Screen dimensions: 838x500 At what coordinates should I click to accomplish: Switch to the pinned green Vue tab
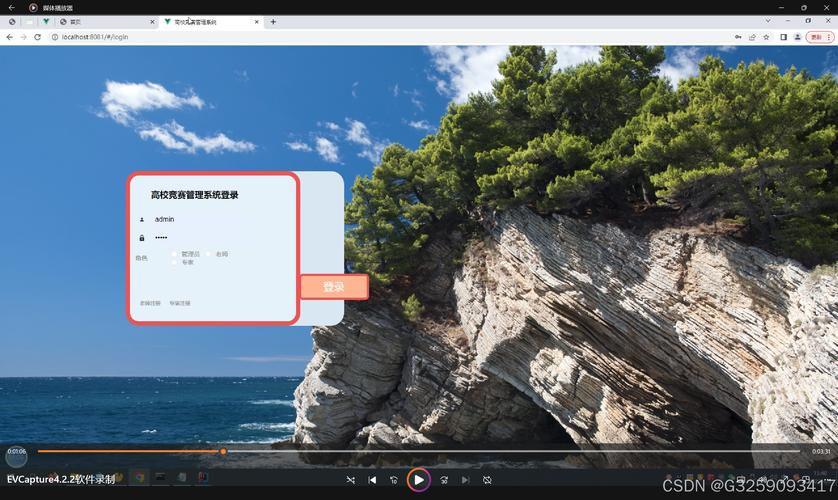click(x=46, y=22)
